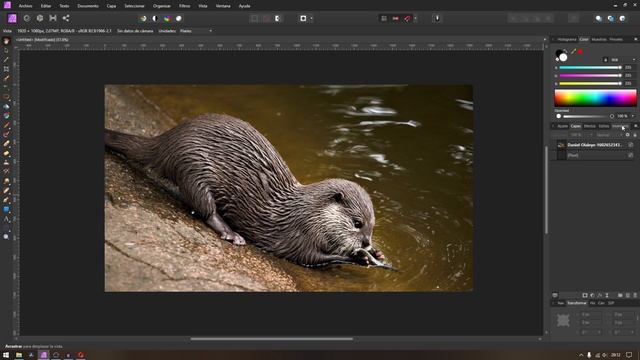This screenshot has height=360, width=640.
Task: Switch to the Ajuste tab
Action: coord(562,126)
